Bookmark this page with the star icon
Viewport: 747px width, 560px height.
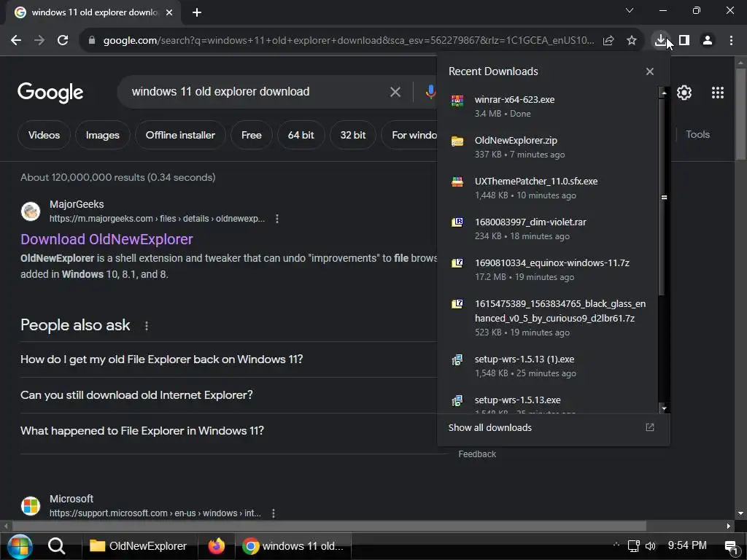pos(632,41)
